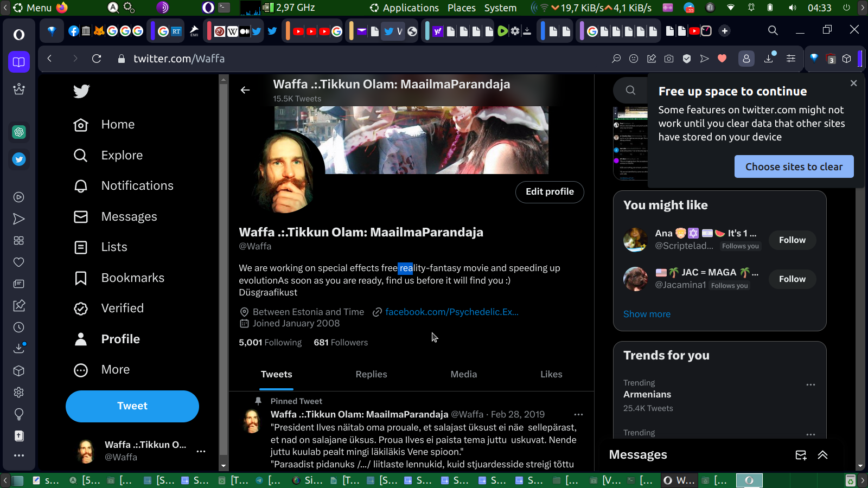The height and width of the screenshot is (488, 868).
Task: Open options for Armenians trend
Action: coord(811,384)
